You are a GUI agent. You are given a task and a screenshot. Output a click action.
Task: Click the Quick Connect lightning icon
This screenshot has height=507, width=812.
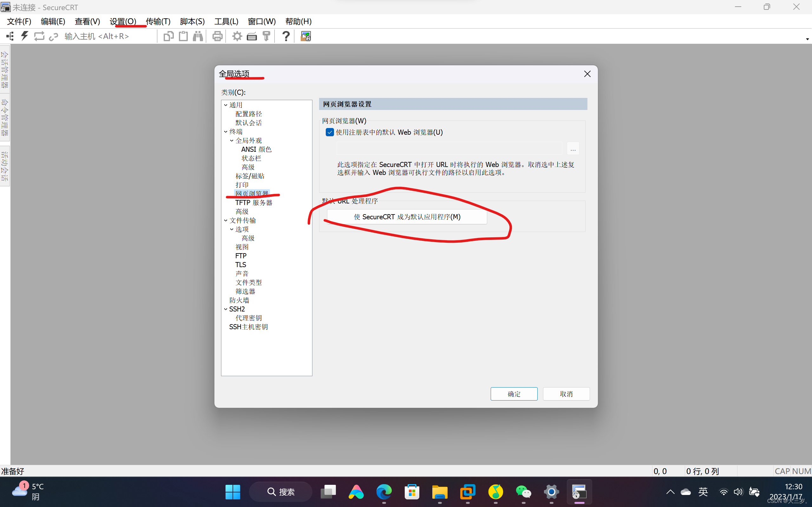click(x=24, y=36)
